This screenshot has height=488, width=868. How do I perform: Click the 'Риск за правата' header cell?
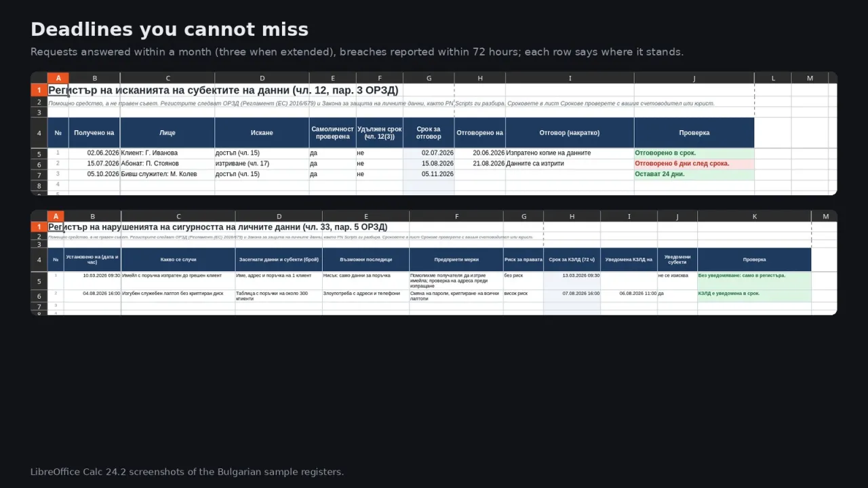pyautogui.click(x=524, y=260)
